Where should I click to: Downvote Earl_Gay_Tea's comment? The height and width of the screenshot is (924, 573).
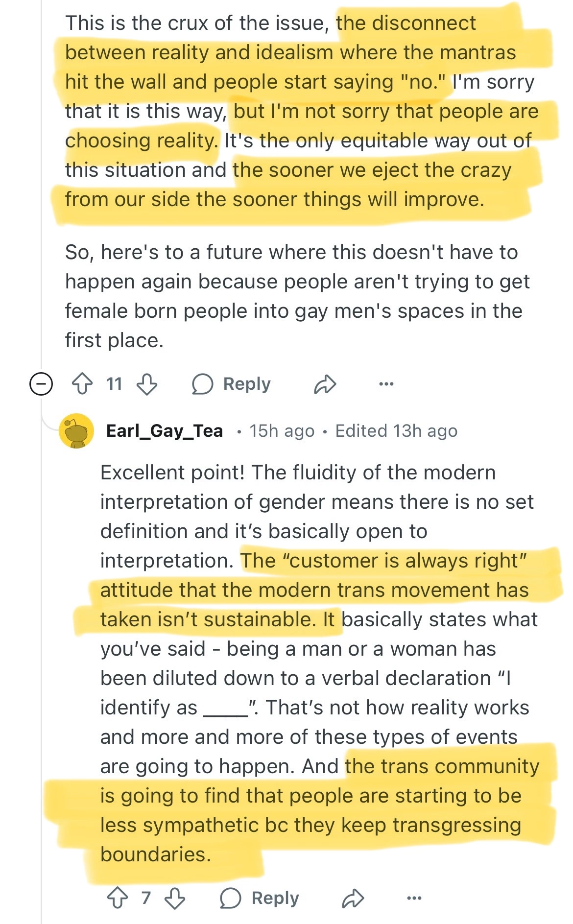pyautogui.click(x=175, y=898)
